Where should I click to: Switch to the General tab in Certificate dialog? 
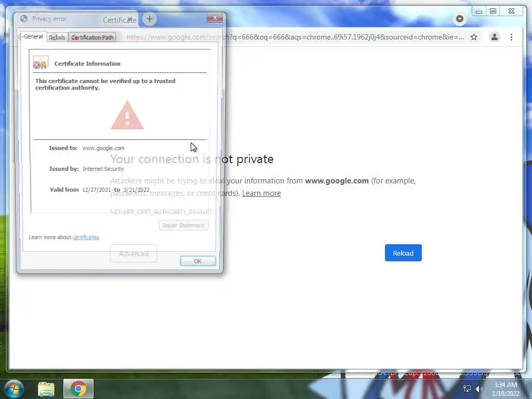point(33,37)
